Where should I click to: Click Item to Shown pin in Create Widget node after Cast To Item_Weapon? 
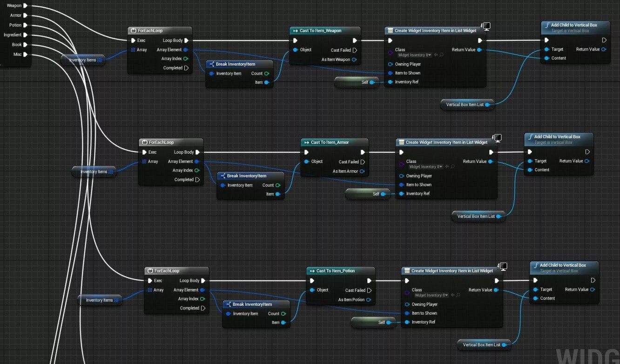click(x=390, y=73)
